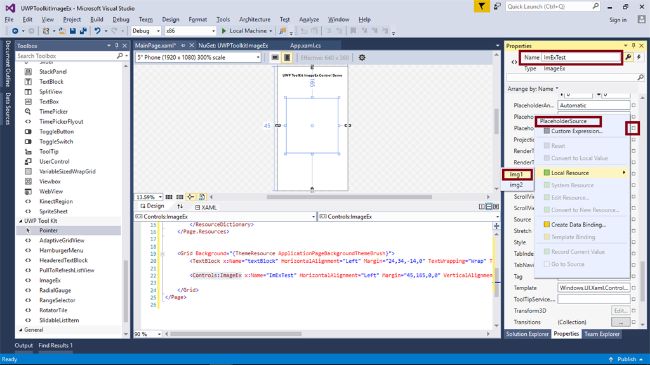
Task: Collapse the UWP Tool Kit toolbox group
Action: [x=21, y=221]
